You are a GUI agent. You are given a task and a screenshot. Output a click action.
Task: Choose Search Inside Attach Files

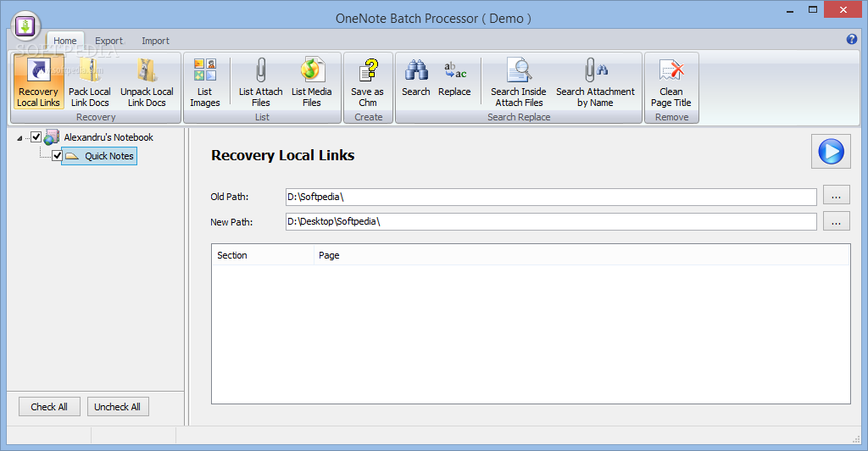coord(519,82)
